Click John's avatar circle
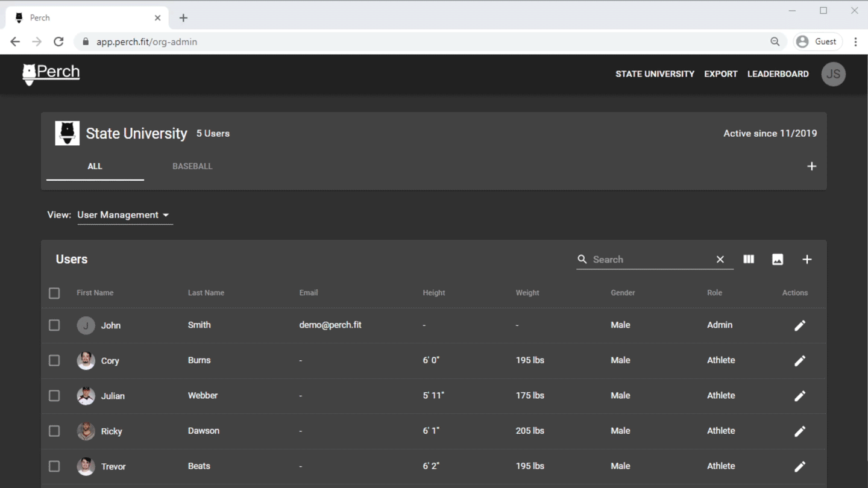This screenshot has height=488, width=868. tap(86, 325)
